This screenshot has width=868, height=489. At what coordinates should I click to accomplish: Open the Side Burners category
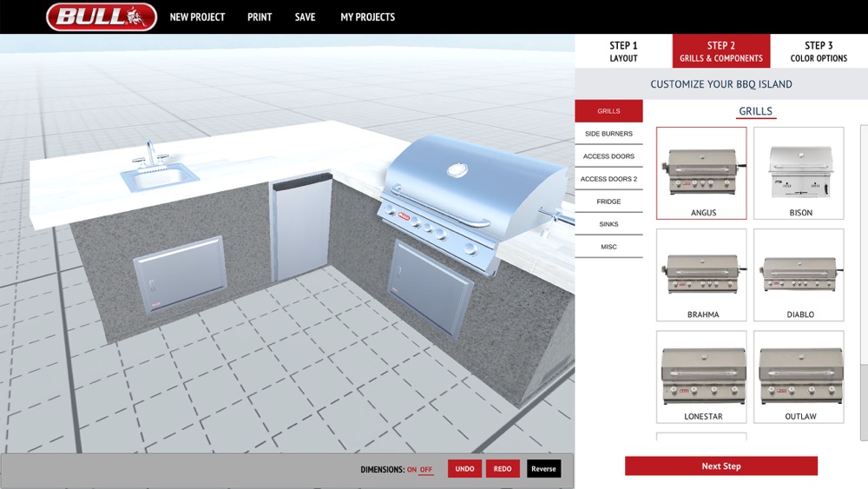click(609, 134)
